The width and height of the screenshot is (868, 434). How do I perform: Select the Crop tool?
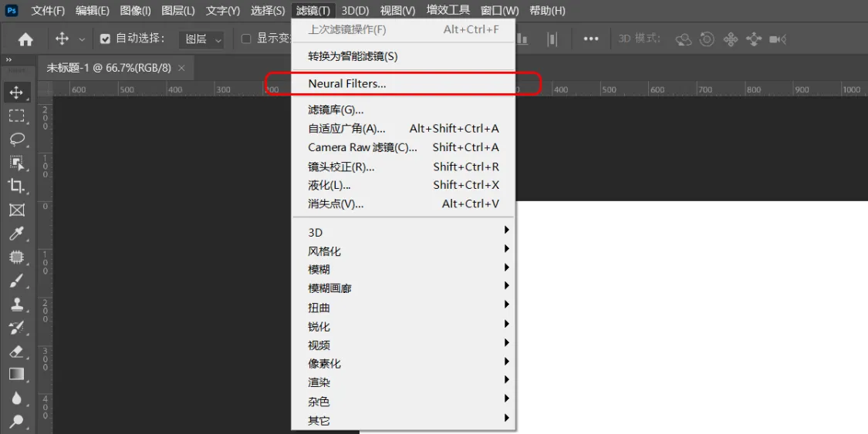pos(17,187)
